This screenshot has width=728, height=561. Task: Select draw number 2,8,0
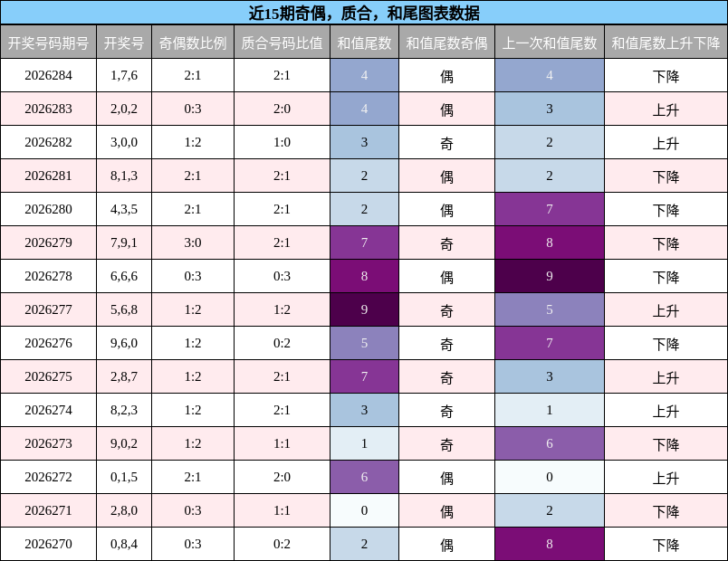124,510
